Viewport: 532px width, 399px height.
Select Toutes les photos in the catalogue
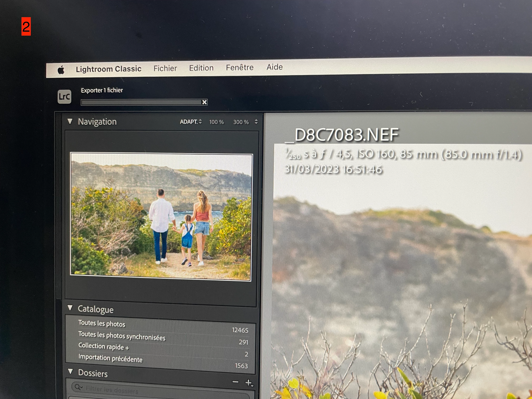click(x=102, y=324)
